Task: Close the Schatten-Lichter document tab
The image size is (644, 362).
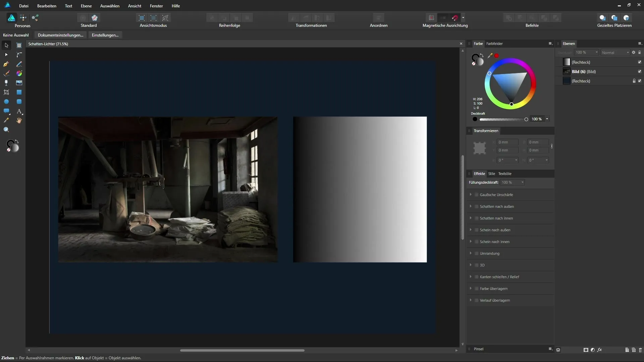Action: pyautogui.click(x=461, y=44)
